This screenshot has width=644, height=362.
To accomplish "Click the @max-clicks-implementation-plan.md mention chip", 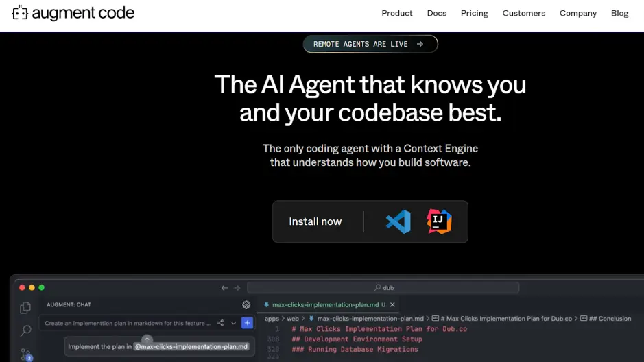I will click(191, 346).
